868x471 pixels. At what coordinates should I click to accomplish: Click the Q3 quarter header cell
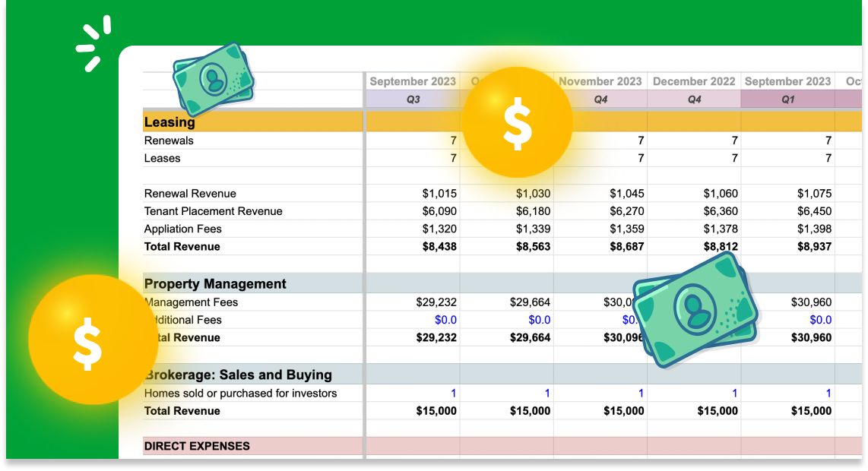413,99
